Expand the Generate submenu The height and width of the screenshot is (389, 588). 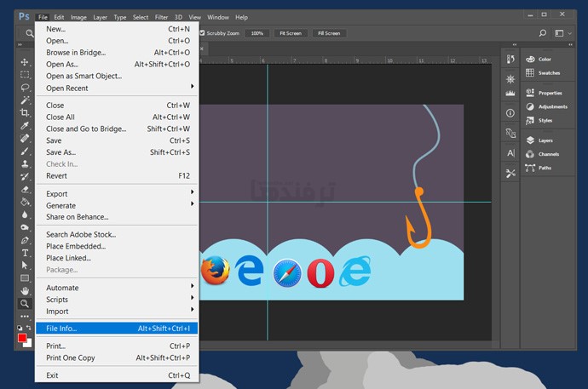tap(118, 205)
